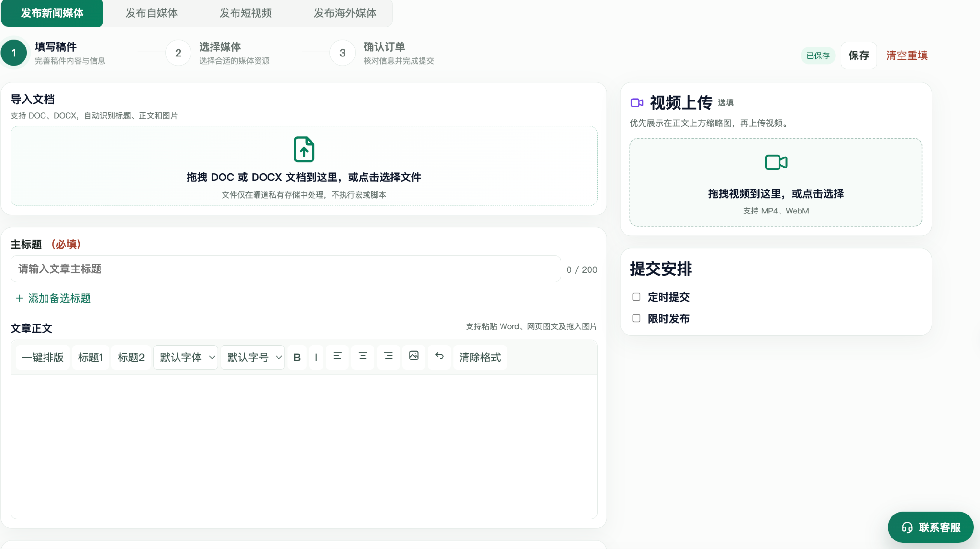Click the 清空重填 link
The width and height of the screenshot is (980, 549).
click(x=907, y=56)
